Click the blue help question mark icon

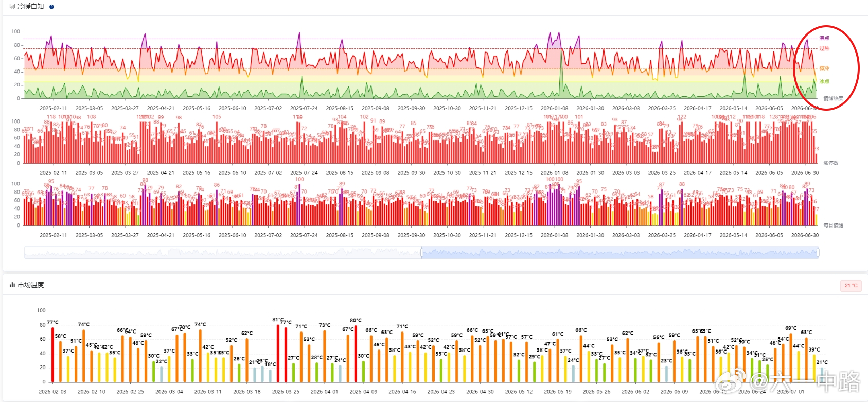coord(51,7)
